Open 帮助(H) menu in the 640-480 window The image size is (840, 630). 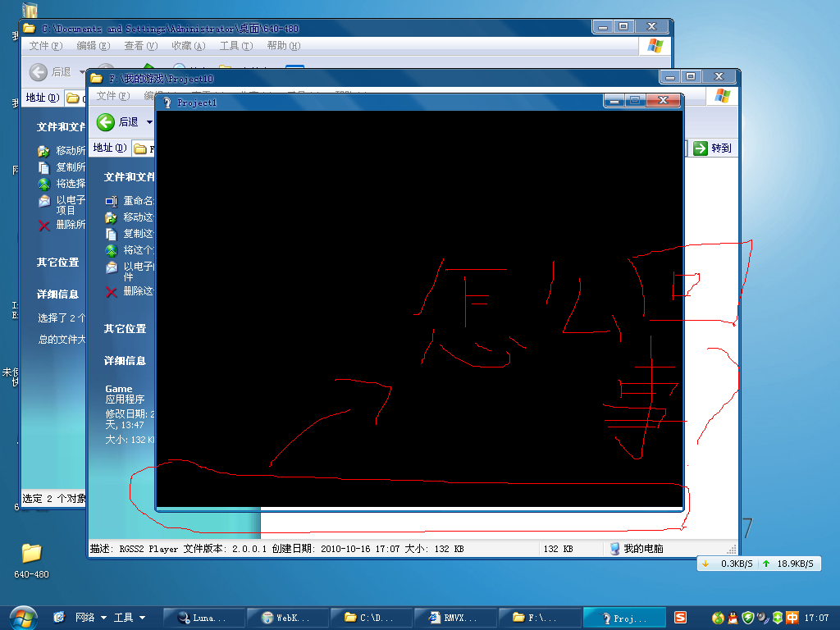pyautogui.click(x=284, y=46)
